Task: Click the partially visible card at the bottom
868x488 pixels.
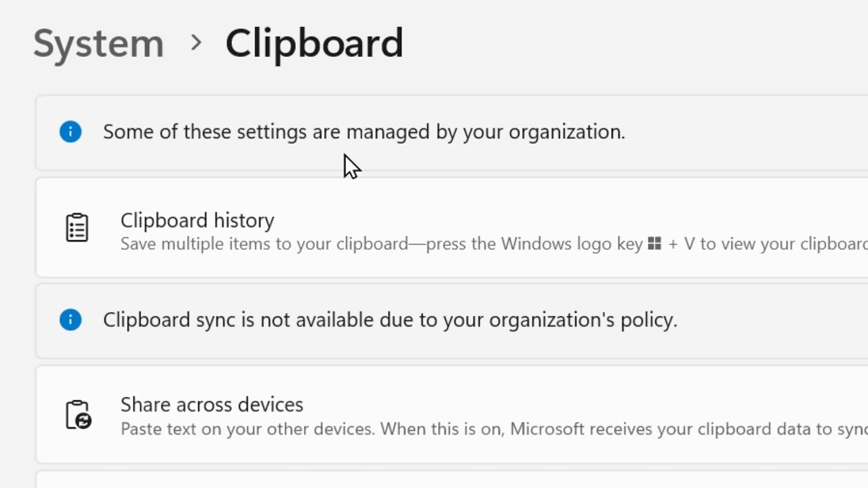Action: 452,480
